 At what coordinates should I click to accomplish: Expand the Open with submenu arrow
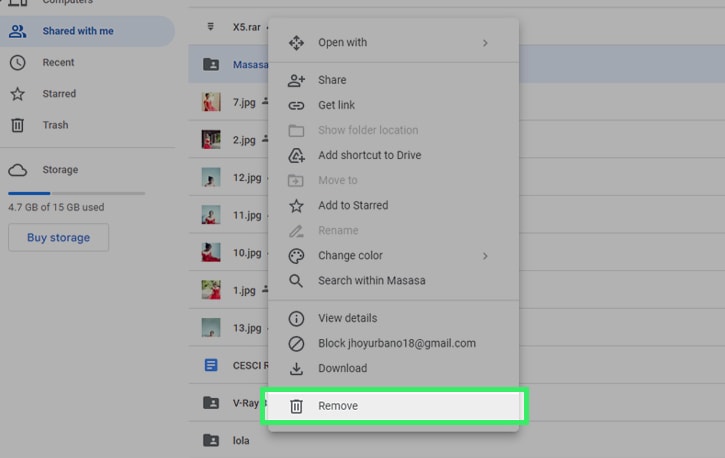tap(485, 43)
